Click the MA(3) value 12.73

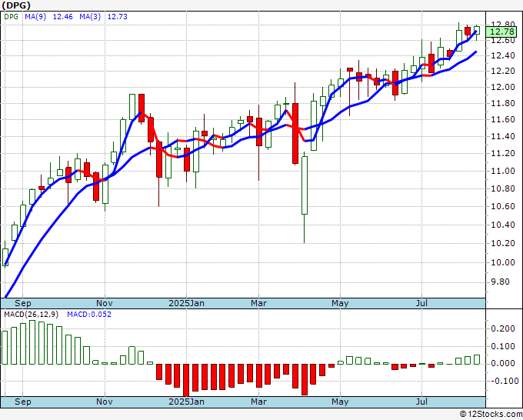click(118, 17)
